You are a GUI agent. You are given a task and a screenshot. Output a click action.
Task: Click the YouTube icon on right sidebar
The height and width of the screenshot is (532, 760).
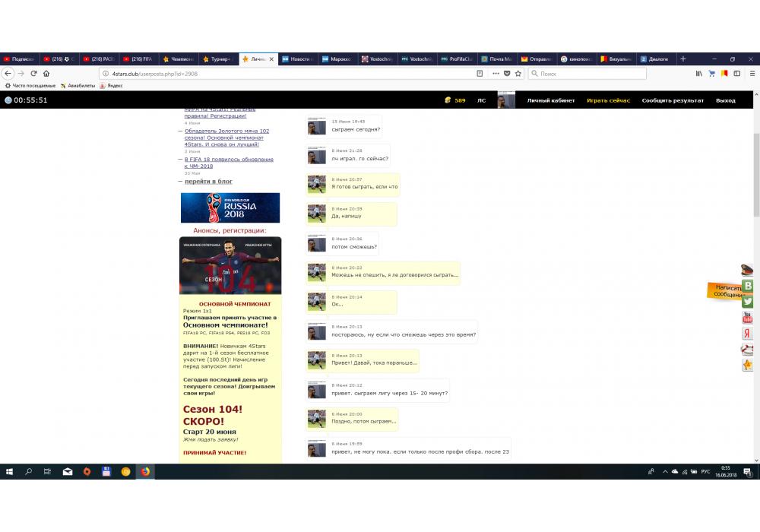(748, 318)
